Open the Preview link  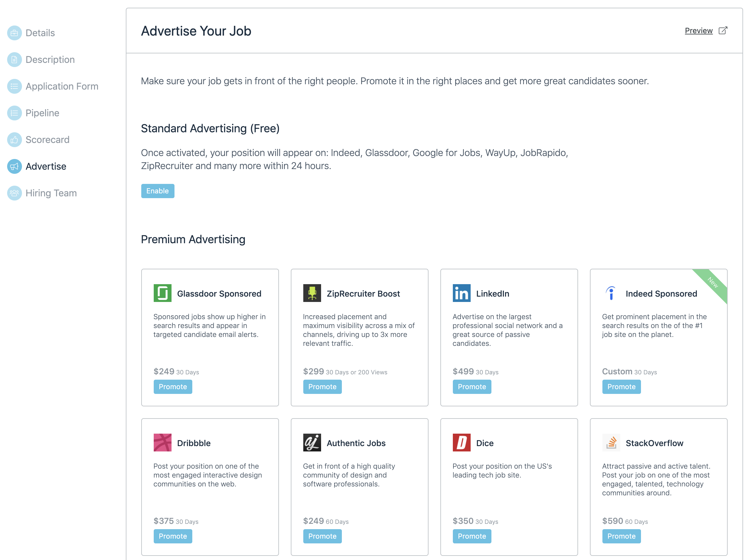[x=699, y=31]
